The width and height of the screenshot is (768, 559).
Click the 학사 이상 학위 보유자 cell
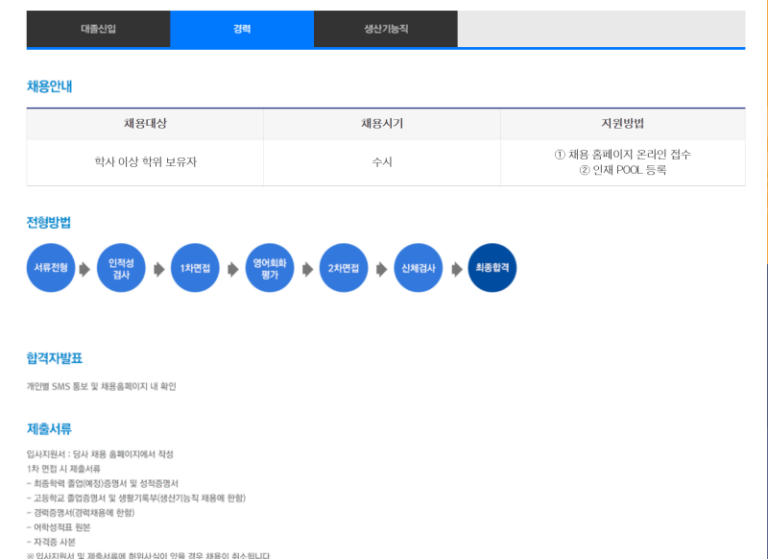tap(145, 162)
